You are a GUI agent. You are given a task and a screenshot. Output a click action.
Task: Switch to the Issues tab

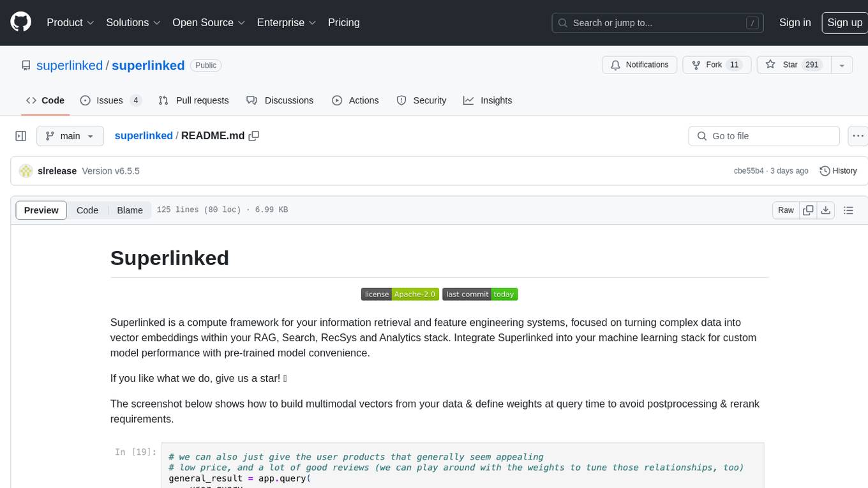pos(110,100)
